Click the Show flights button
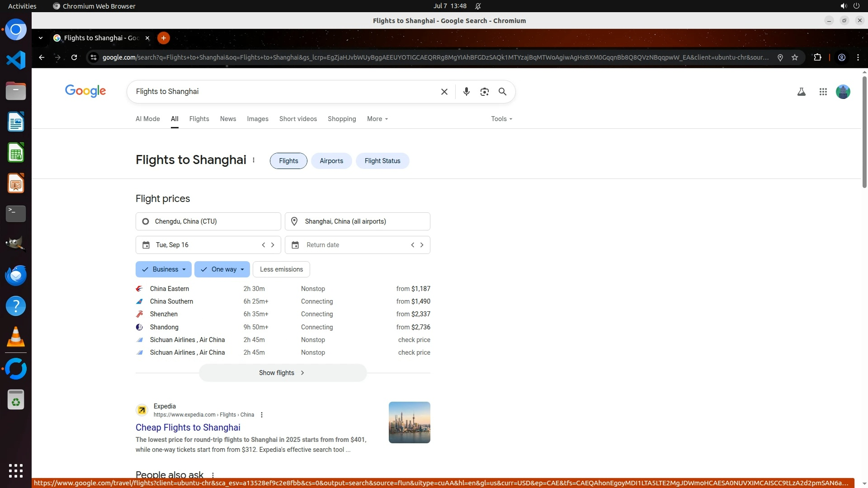This screenshot has width=868, height=488. (283, 373)
